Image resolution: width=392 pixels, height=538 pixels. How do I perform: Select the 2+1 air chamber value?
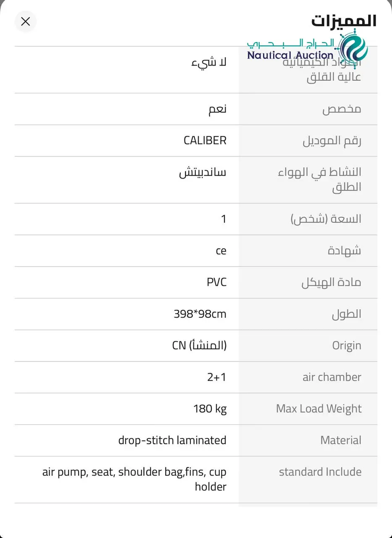coord(217,377)
